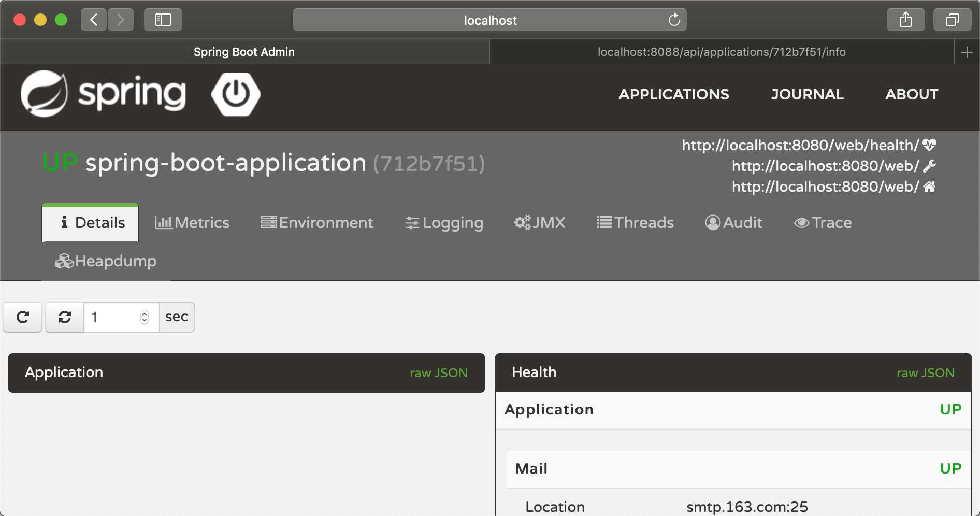Viewport: 980px width, 516px height.
Task: View raw JSON for Health panel
Action: point(926,373)
